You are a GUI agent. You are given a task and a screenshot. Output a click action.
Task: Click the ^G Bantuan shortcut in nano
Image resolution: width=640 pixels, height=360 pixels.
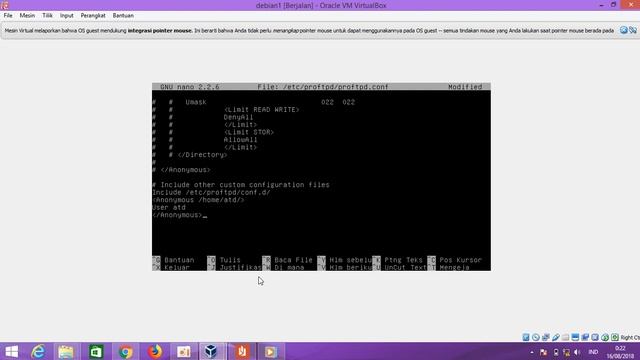coord(173,260)
